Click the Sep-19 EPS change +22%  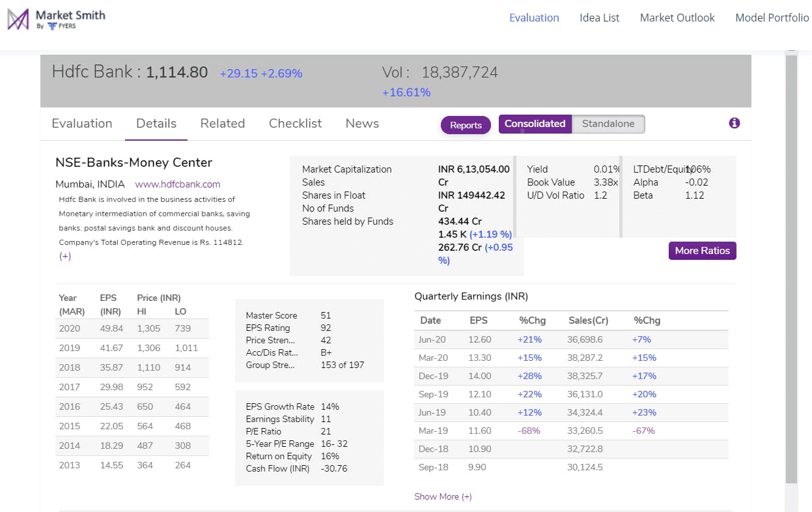tap(529, 394)
